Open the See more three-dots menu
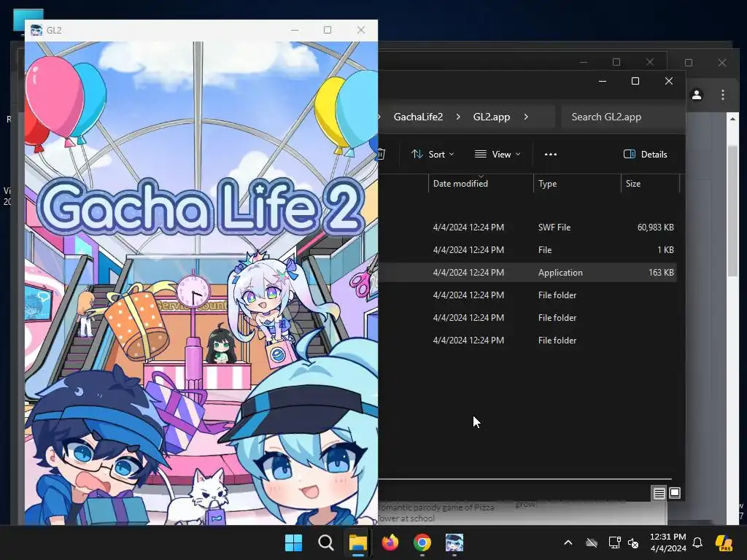 pyautogui.click(x=551, y=155)
